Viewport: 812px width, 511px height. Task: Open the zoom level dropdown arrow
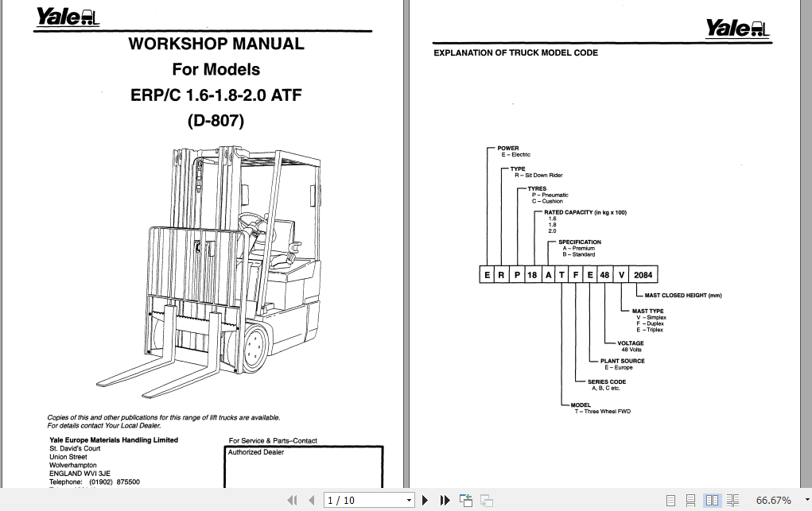[x=806, y=500]
